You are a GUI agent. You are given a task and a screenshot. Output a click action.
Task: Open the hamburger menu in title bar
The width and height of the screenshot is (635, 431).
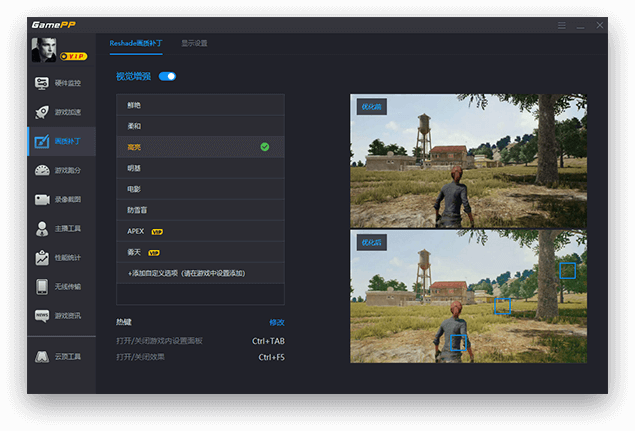pos(562,26)
